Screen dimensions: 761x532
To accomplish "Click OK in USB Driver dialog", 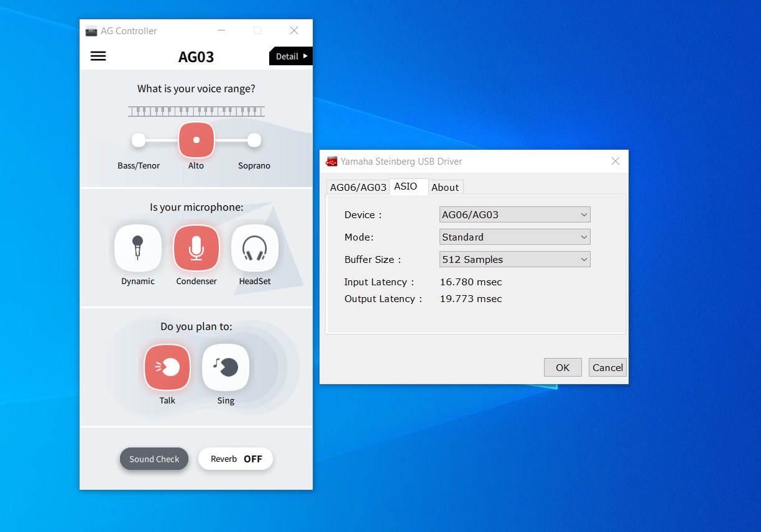I will tap(563, 367).
